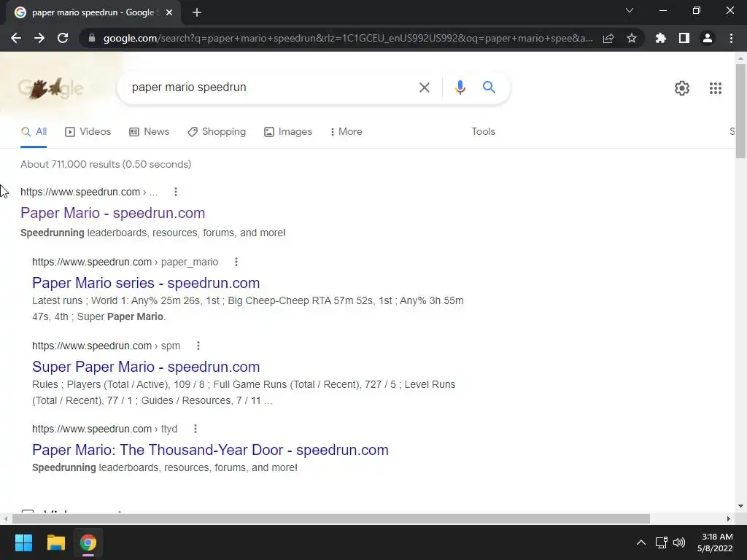Screen dimensions: 747x560
Task: Open File Explorer from the taskbar
Action: click(x=55, y=542)
